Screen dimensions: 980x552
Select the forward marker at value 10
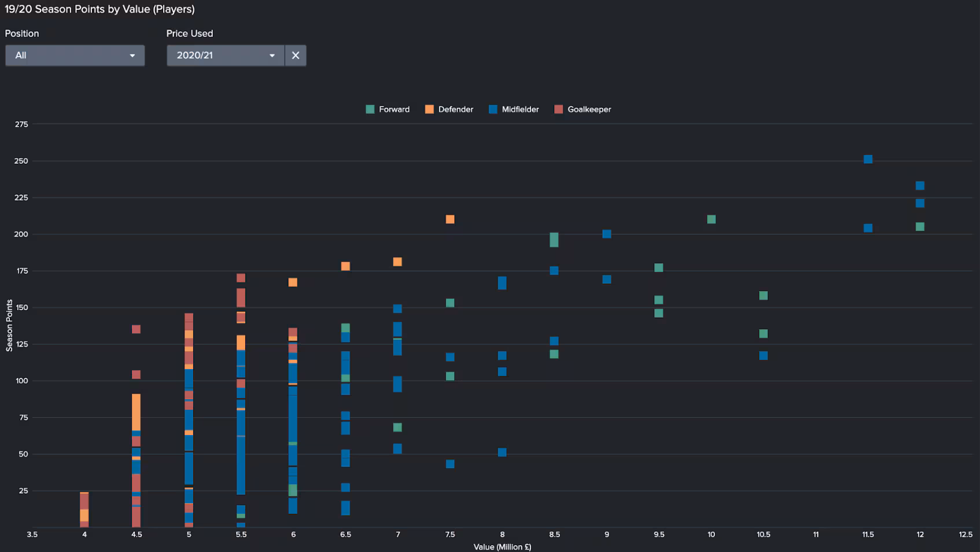tap(711, 219)
